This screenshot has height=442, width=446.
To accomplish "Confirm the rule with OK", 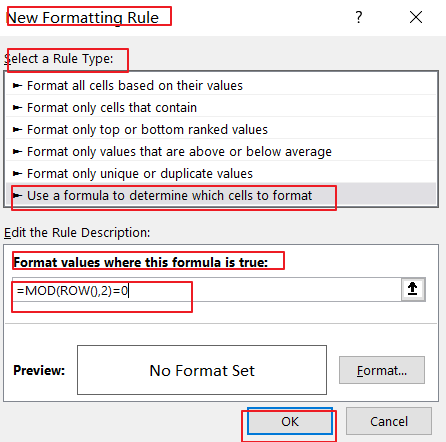I will (x=290, y=422).
